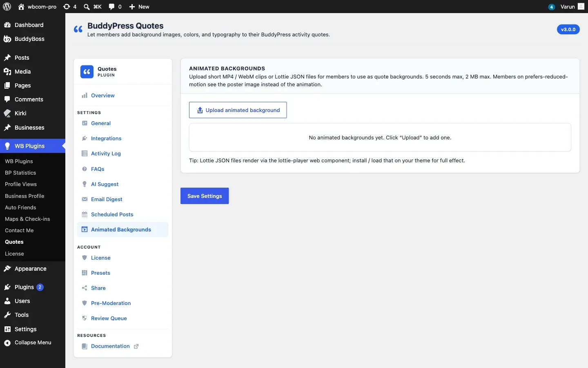Open BP Statistics submenu item
Image resolution: width=588 pixels, height=368 pixels.
click(20, 173)
